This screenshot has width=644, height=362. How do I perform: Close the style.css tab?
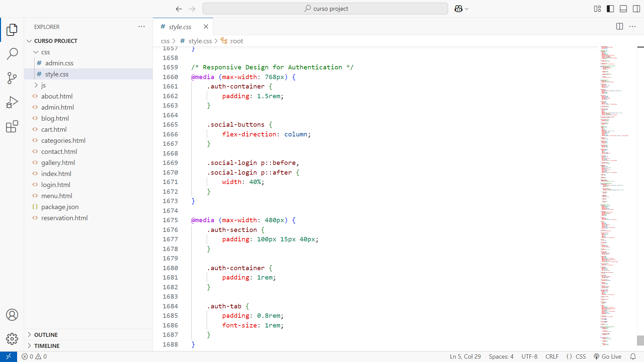pos(206,26)
